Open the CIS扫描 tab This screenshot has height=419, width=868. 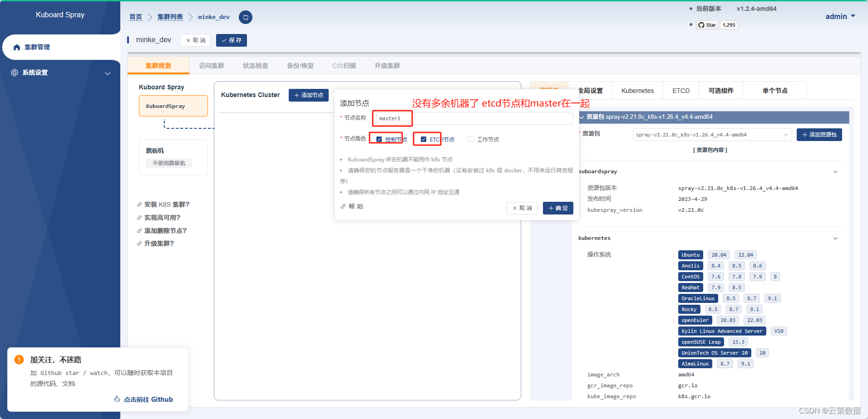344,66
